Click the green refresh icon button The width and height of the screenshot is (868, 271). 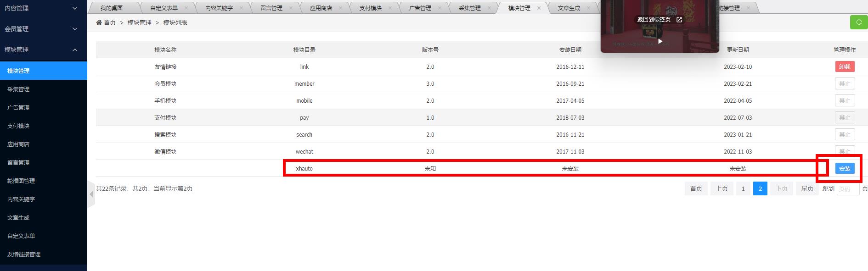[x=858, y=22]
